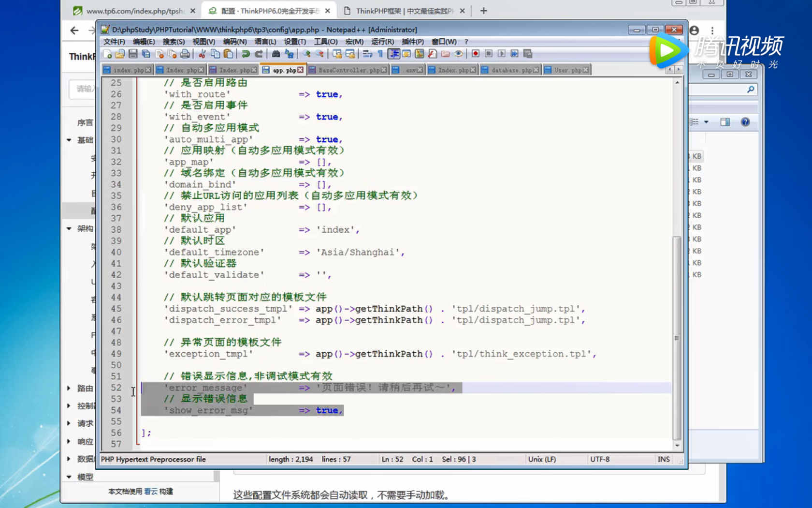The image size is (812, 508).
Task: Cut selection with the scissors icon
Action: click(x=202, y=54)
